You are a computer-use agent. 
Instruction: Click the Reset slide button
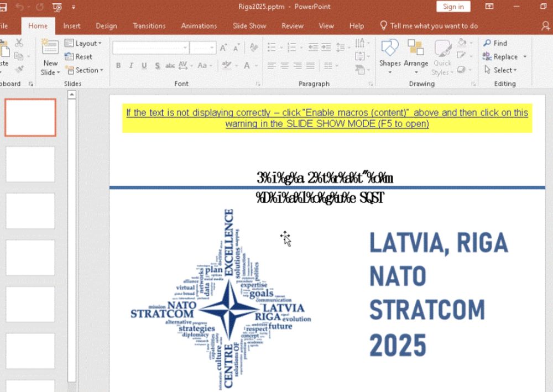tap(79, 56)
